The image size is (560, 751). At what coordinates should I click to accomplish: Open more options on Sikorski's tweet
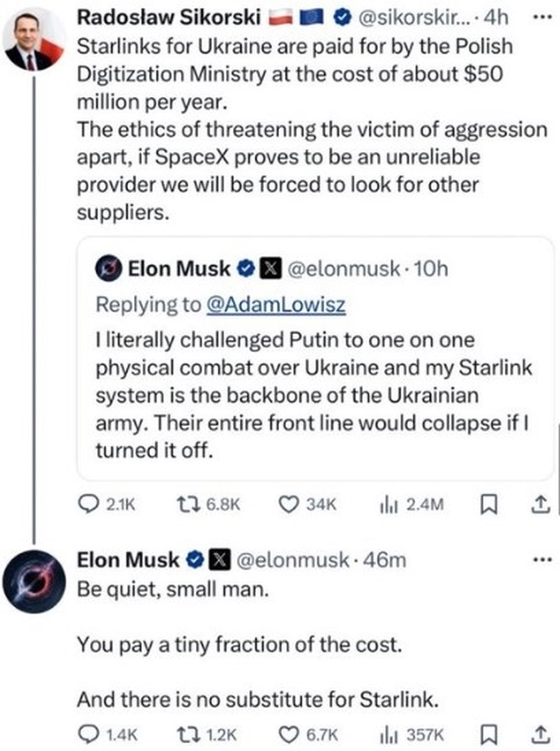point(542,17)
